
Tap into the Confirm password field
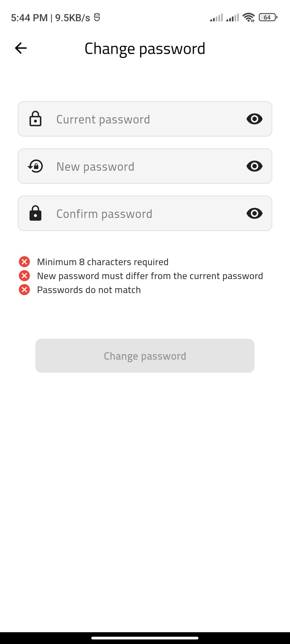[144, 214]
